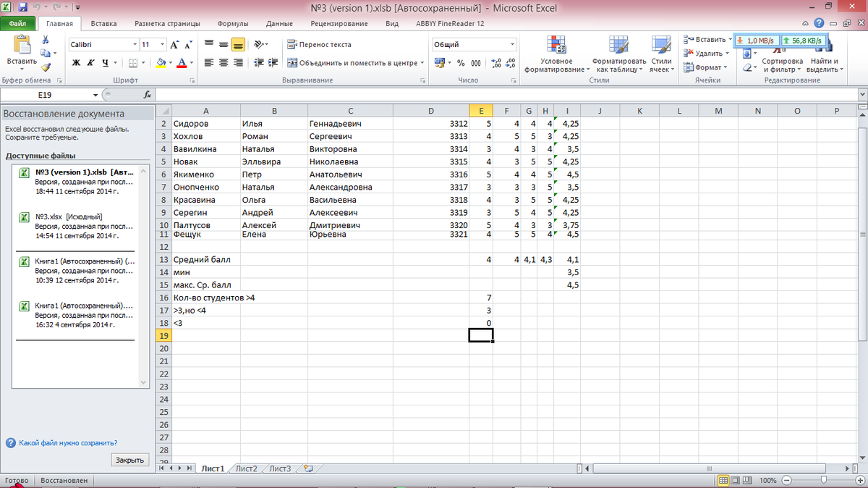Click the Percent Style button

click(x=459, y=63)
